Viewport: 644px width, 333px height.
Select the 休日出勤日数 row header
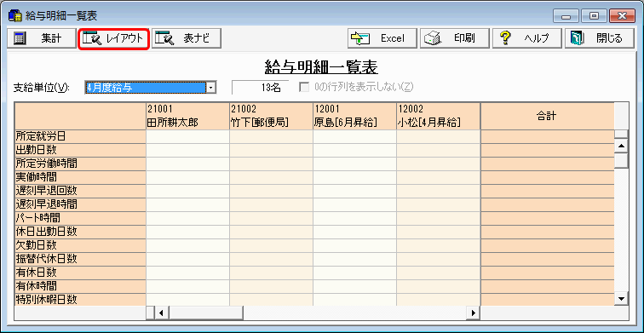click(80, 232)
